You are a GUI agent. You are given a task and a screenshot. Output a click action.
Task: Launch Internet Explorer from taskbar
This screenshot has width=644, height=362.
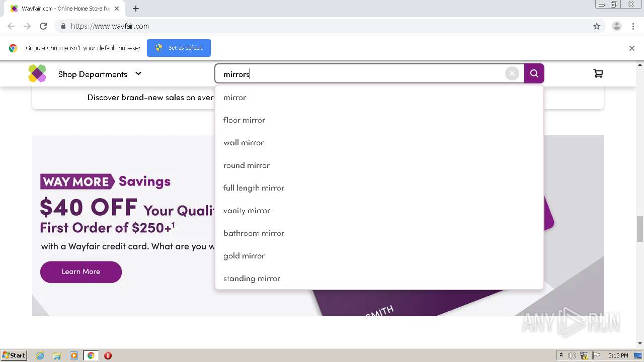[40, 355]
